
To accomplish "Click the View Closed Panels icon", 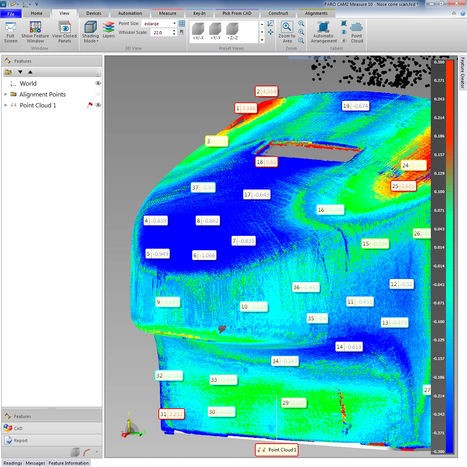I will [x=64, y=32].
